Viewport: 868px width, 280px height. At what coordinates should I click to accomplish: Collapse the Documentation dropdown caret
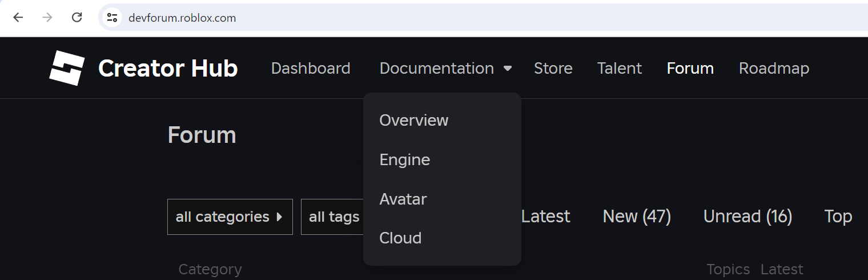[x=507, y=69]
